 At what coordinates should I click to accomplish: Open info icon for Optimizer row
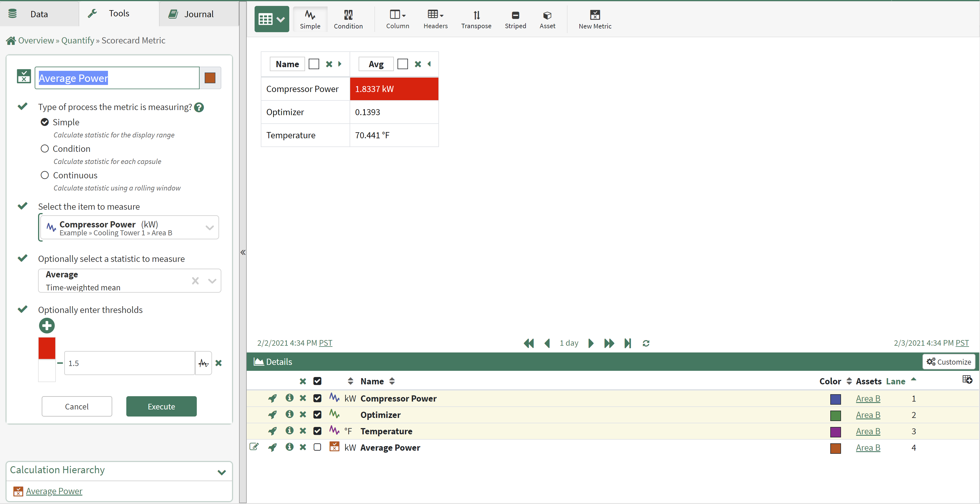[x=289, y=414]
